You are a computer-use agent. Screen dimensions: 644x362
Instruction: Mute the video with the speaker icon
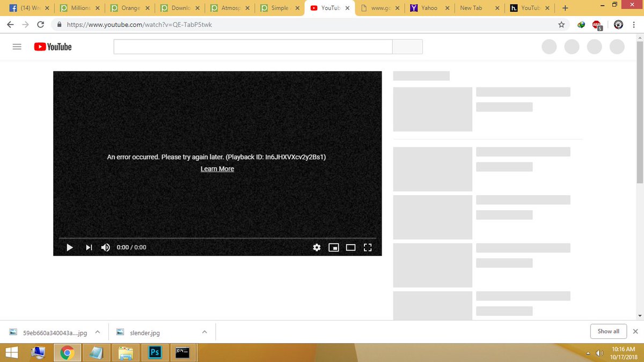(106, 247)
